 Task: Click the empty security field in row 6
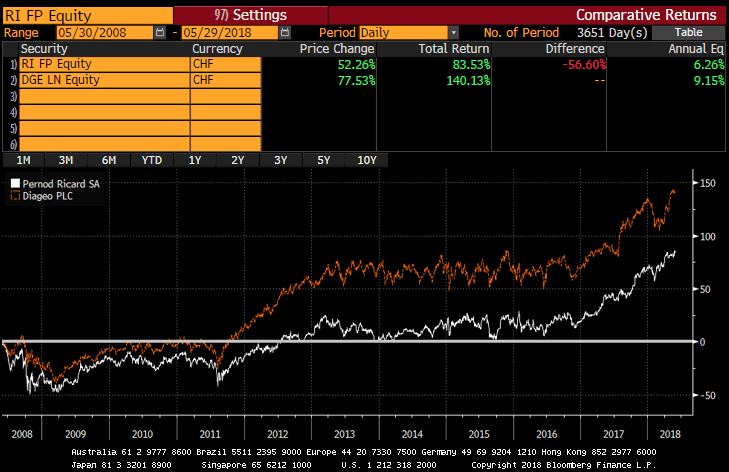(x=104, y=144)
